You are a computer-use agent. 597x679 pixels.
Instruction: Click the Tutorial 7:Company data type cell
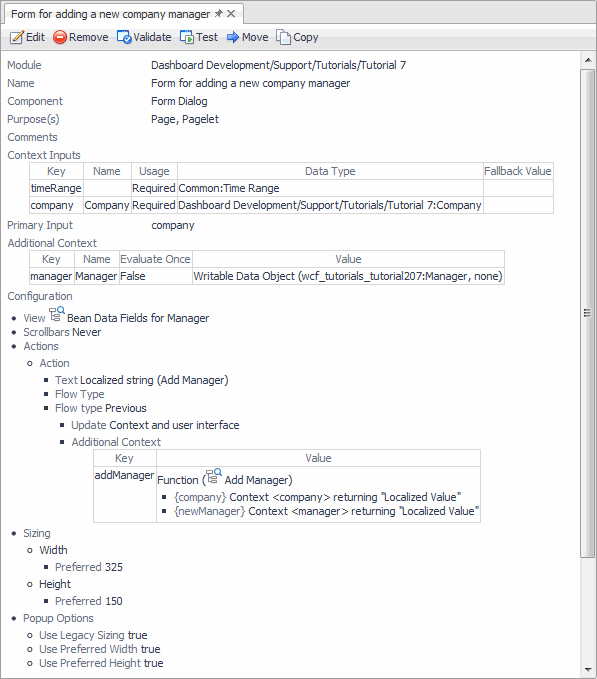[330, 205]
